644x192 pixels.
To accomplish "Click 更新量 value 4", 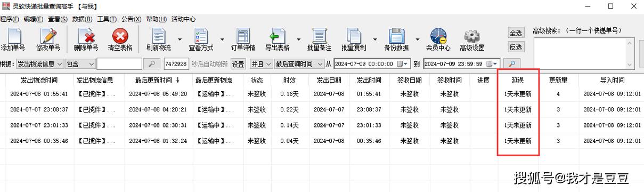I will (x=558, y=94).
